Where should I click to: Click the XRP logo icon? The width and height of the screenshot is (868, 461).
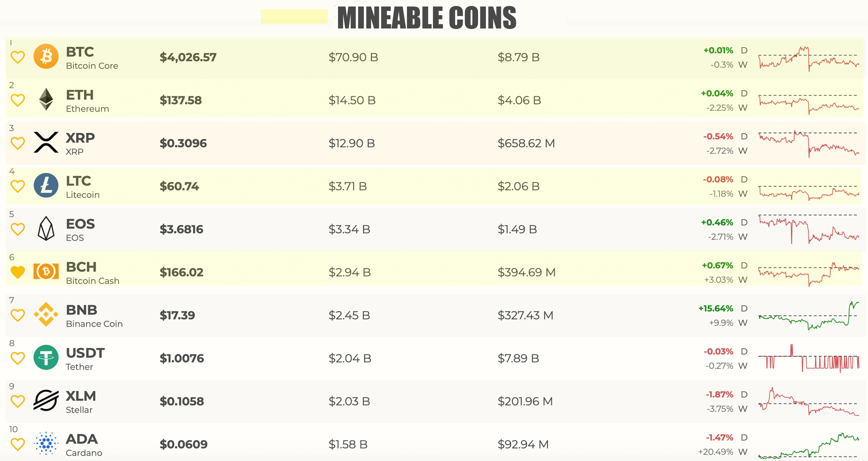coord(46,143)
